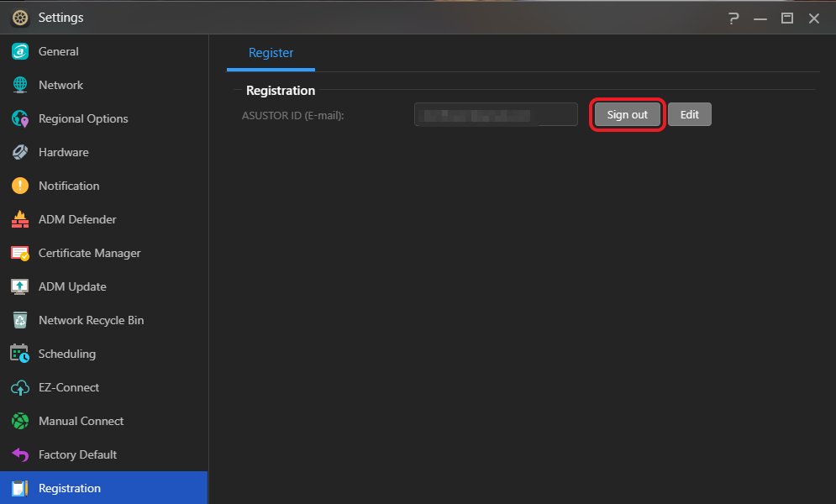836x504 pixels.
Task: Click the Regional Options icon
Action: [20, 118]
